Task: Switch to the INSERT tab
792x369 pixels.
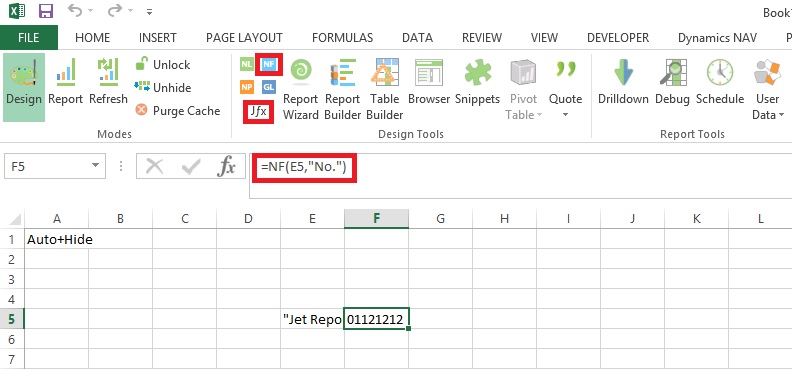Action: [x=158, y=38]
